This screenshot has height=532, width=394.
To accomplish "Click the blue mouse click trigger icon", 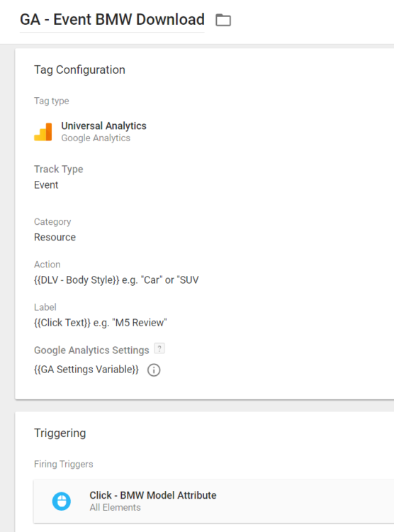I will coord(62,501).
